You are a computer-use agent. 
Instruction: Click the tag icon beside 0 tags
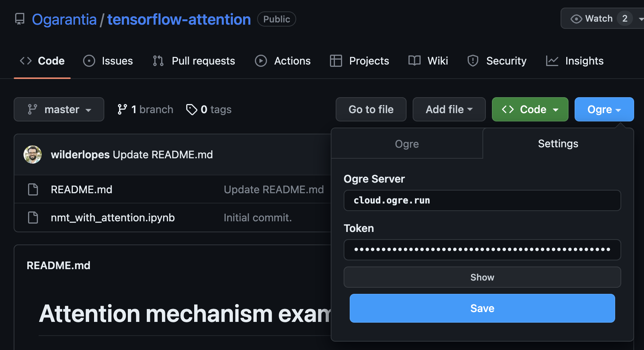(x=192, y=109)
